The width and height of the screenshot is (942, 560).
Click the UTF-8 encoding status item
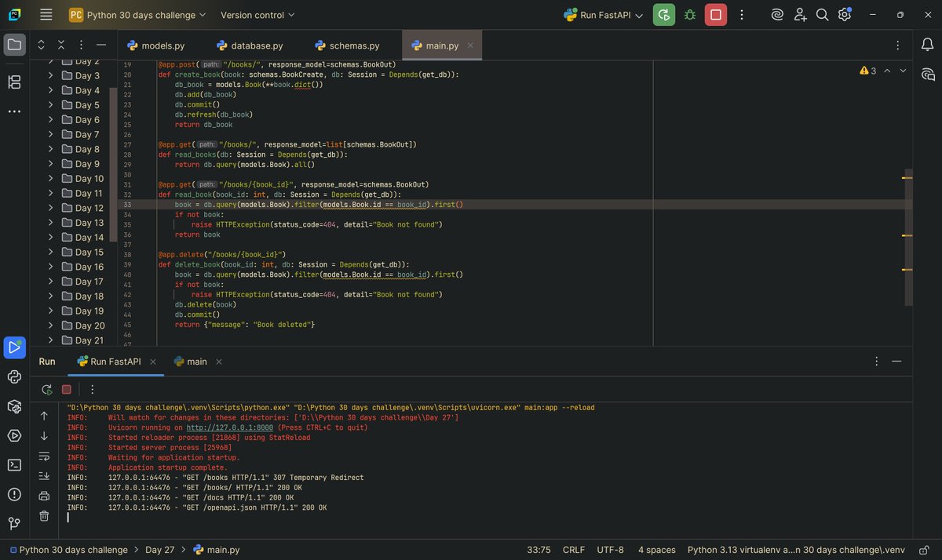coord(608,550)
